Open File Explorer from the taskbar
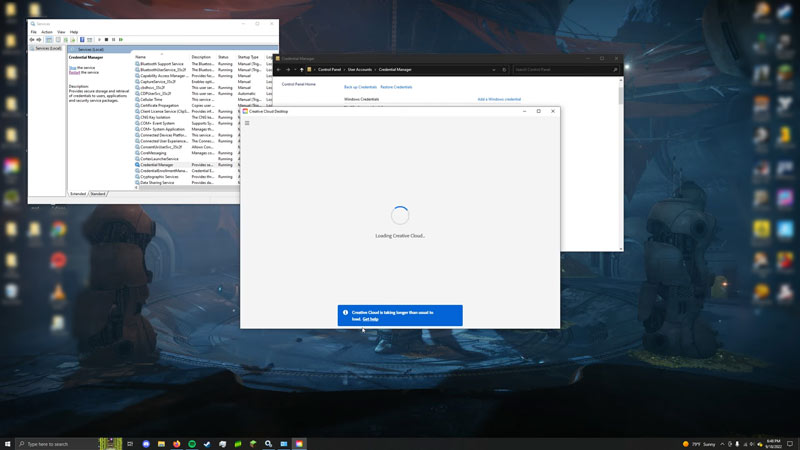 pyautogui.click(x=161, y=444)
